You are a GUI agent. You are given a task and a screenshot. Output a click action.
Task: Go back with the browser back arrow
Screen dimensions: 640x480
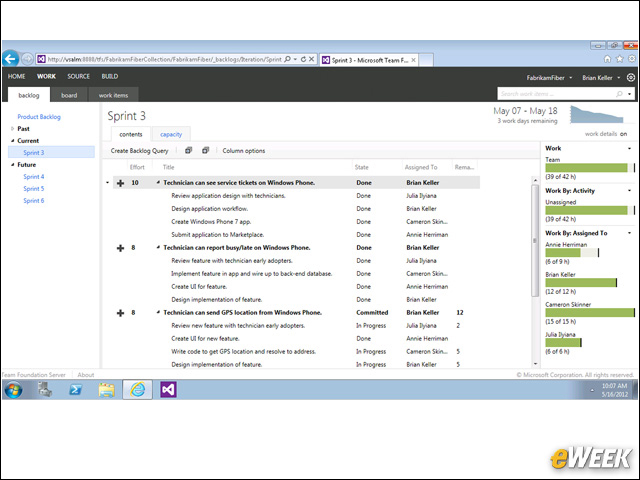[10, 59]
